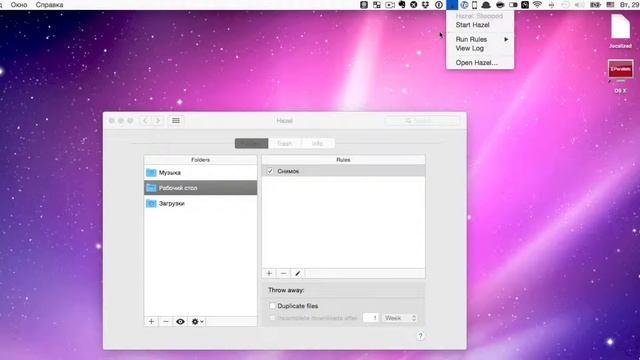This screenshot has width=640, height=360.
Task: Open the gear actions dropdown under Folders
Action: [198, 322]
